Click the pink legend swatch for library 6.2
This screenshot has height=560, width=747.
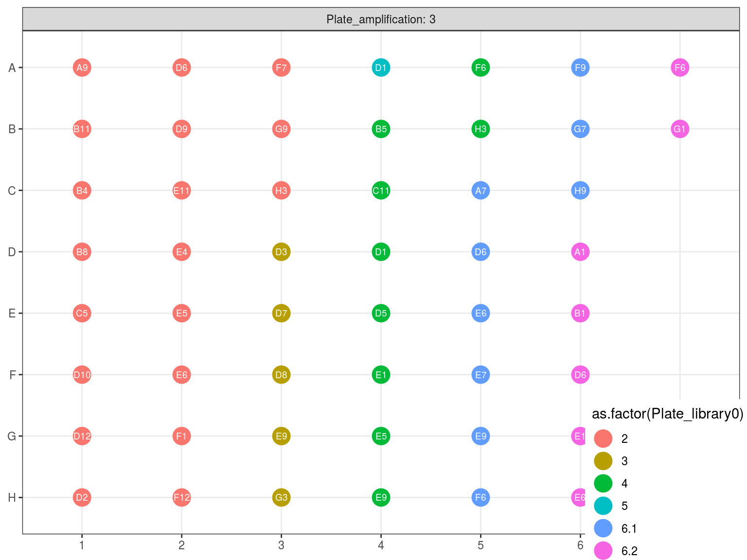tap(603, 551)
